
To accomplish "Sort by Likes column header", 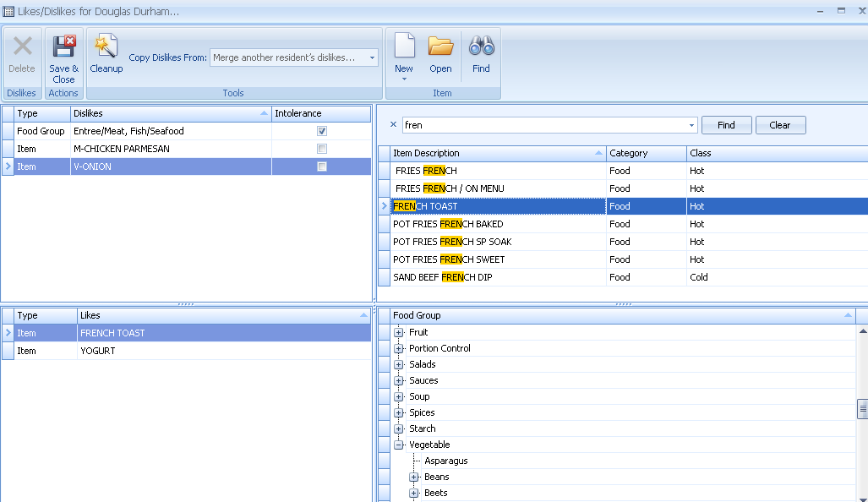I will tap(224, 315).
